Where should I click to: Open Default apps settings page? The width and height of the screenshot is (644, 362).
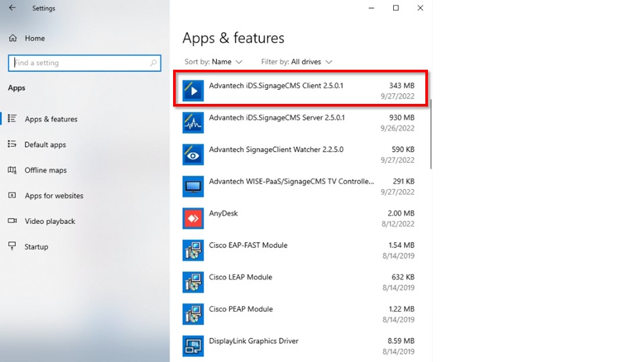click(x=45, y=145)
